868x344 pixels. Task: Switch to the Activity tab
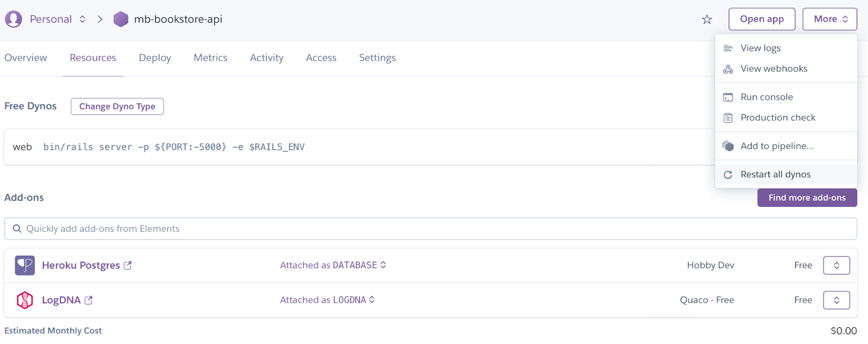(x=266, y=58)
